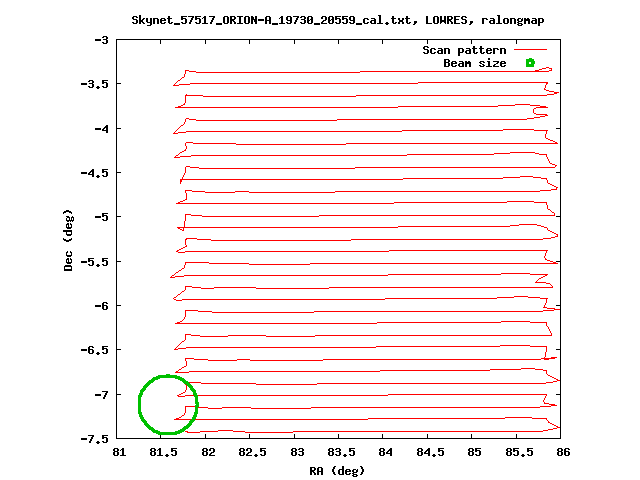Click the "RA (deg)" axis label

pos(337,471)
